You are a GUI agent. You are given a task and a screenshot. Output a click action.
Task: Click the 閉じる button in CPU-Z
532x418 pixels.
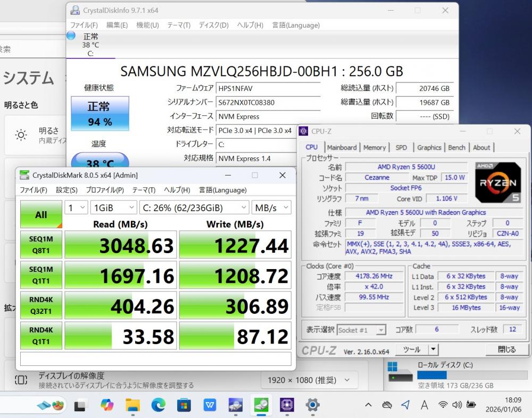coord(506,349)
